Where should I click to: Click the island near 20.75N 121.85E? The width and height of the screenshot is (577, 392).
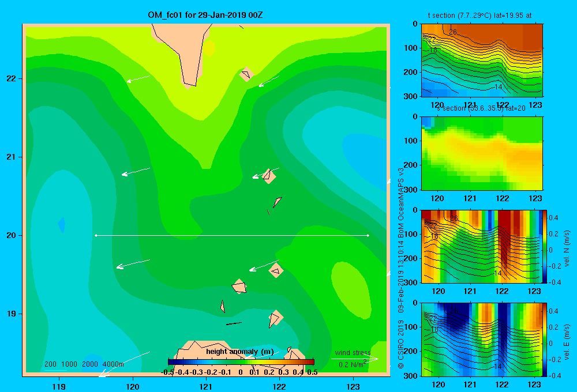tap(269, 176)
